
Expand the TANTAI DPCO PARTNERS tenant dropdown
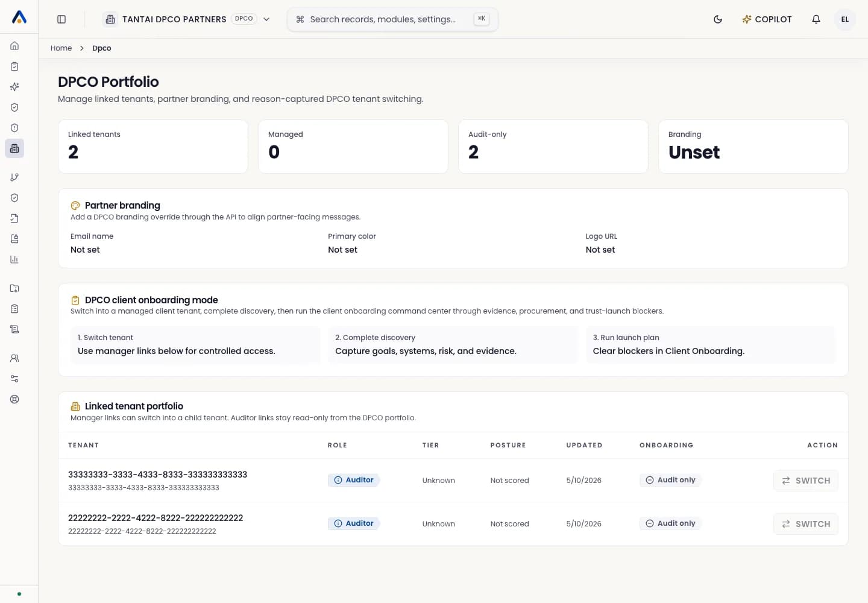click(x=186, y=19)
